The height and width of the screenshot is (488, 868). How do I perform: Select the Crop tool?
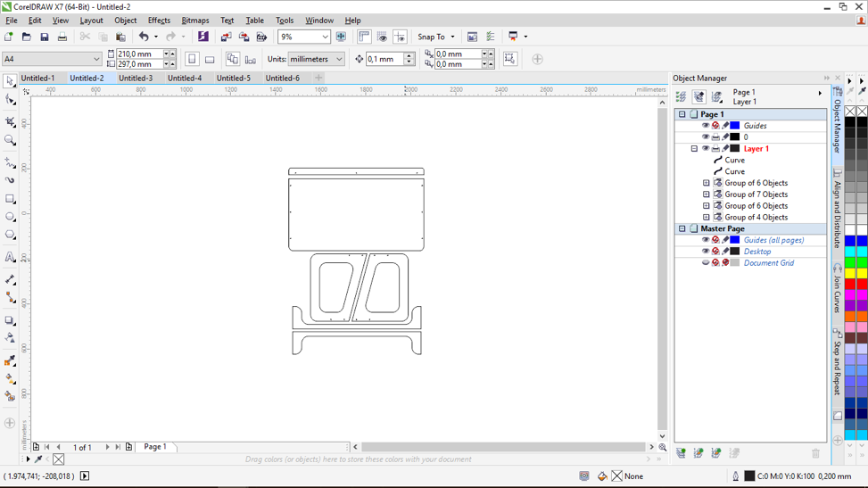click(x=10, y=121)
